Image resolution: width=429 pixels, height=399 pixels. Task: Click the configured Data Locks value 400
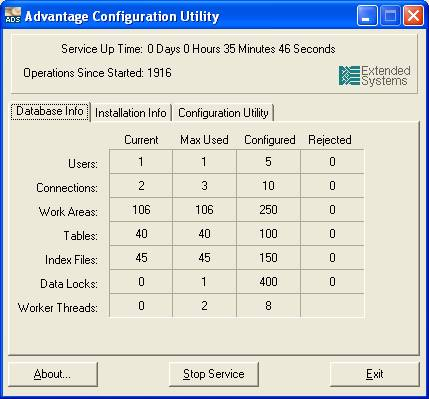click(x=268, y=282)
